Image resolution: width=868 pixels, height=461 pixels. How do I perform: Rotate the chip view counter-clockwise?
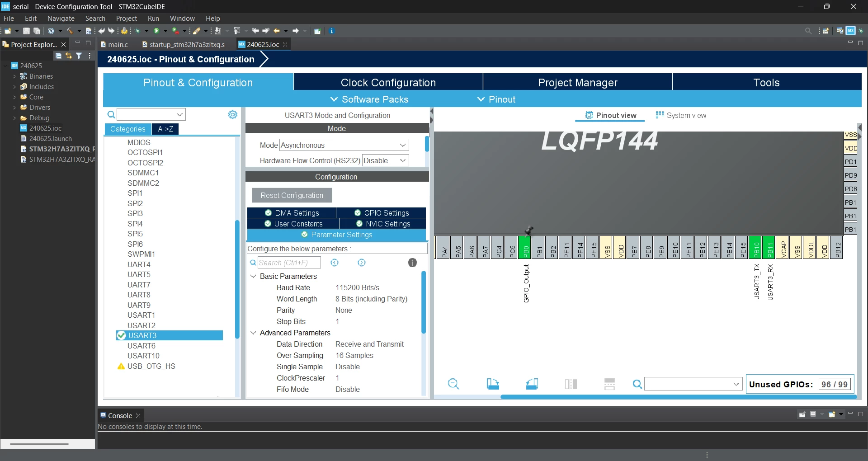532,384
